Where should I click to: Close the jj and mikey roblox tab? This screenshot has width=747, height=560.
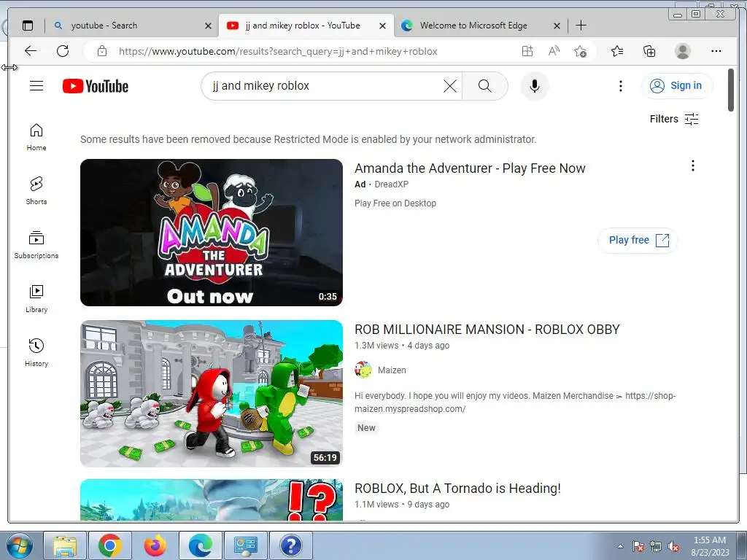(382, 26)
